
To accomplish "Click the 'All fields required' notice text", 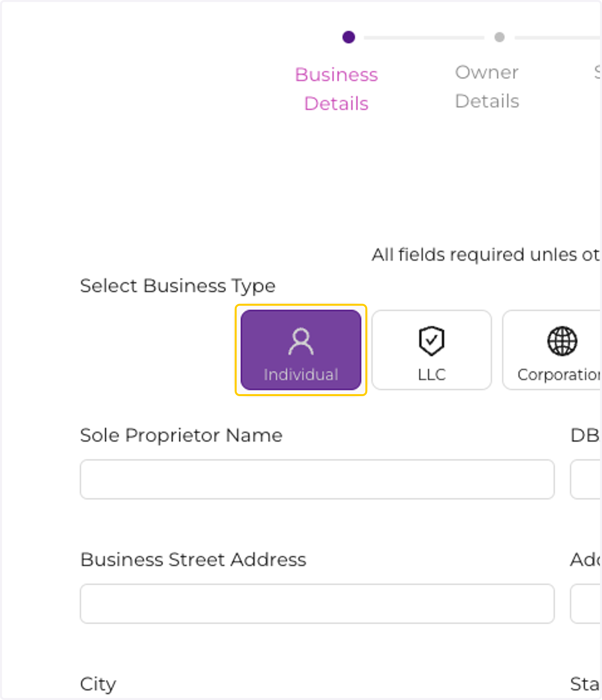I will (x=486, y=255).
